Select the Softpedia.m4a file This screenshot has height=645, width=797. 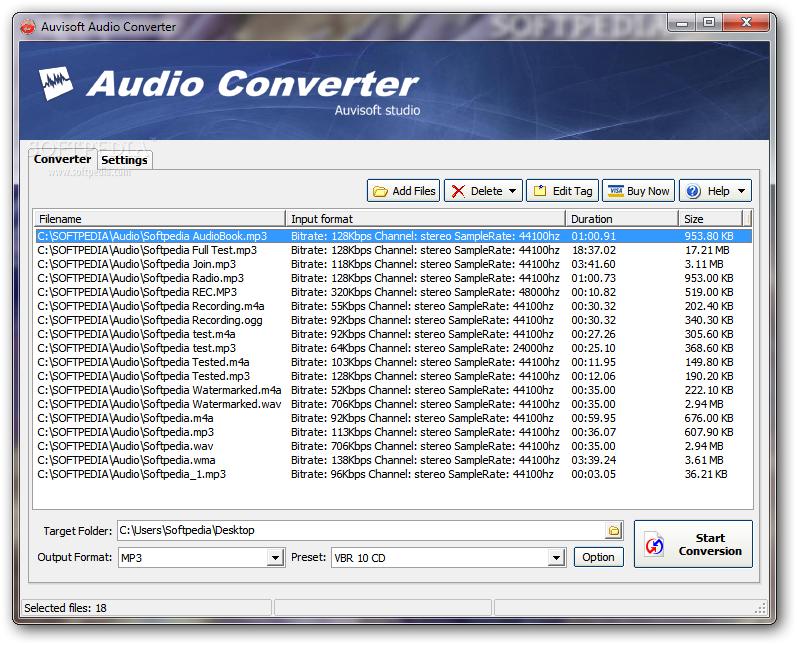125,418
